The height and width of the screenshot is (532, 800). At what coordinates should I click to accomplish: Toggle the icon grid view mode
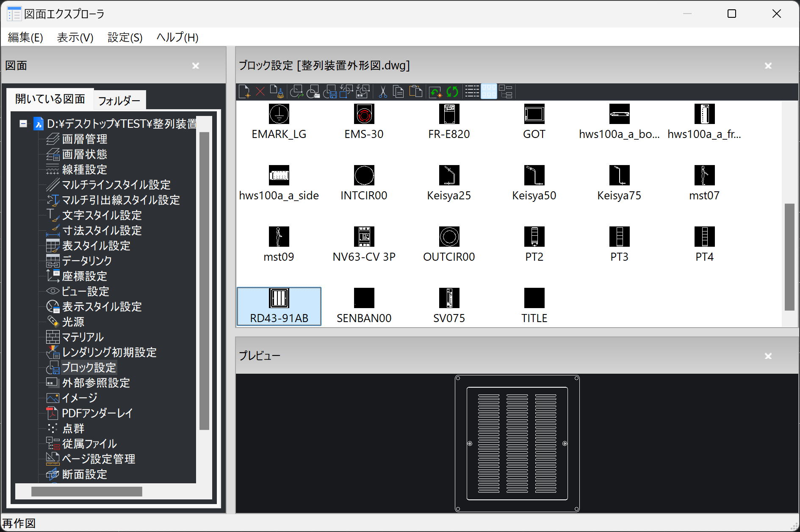click(489, 91)
